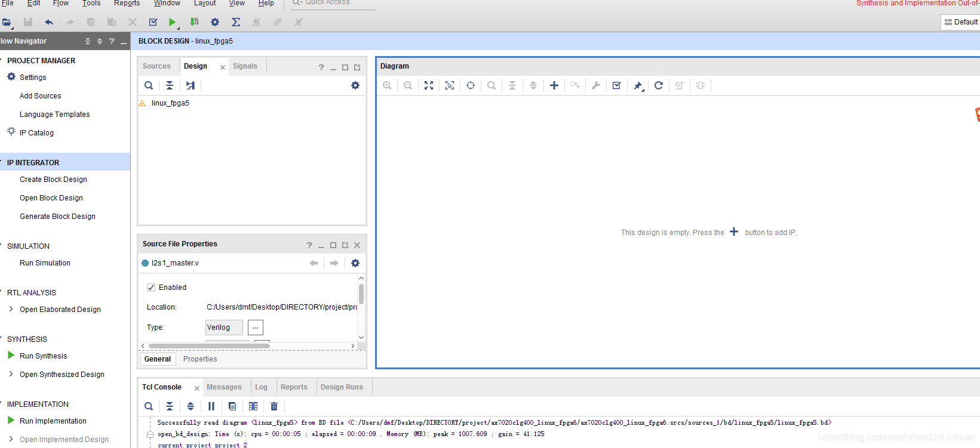The height and width of the screenshot is (448, 980).
Task: Click the vertical scrollbar thumb in Source File Properties
Action: (361, 294)
